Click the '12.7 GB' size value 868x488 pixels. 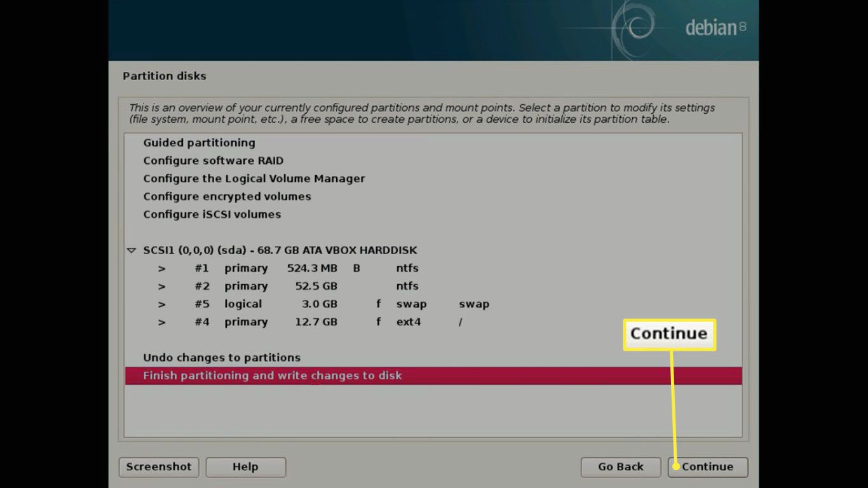(316, 322)
